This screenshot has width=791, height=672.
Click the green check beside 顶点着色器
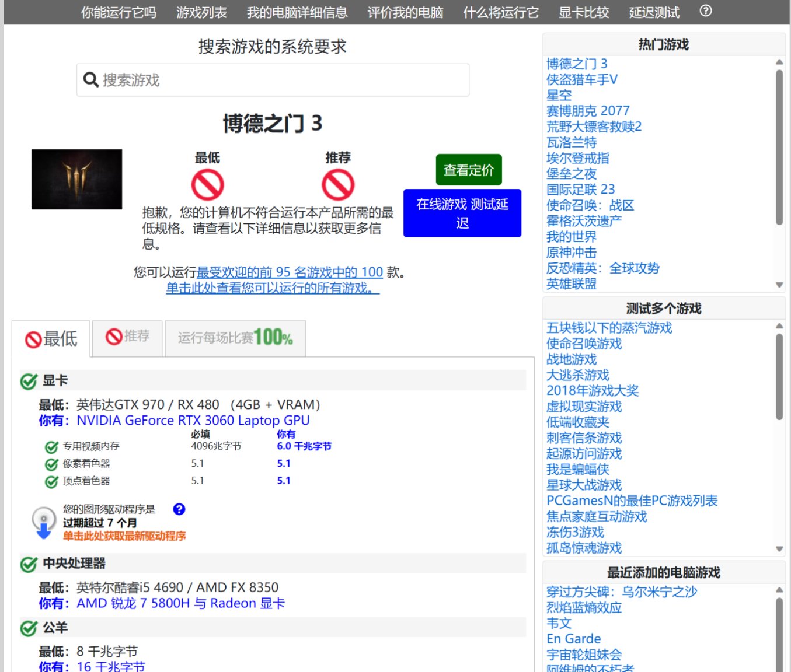pyautogui.click(x=51, y=482)
